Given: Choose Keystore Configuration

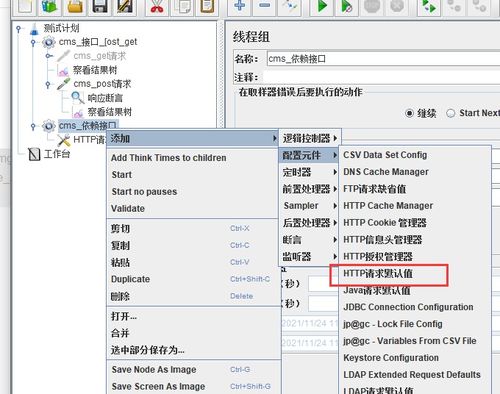Looking at the screenshot, I should (x=415, y=358).
